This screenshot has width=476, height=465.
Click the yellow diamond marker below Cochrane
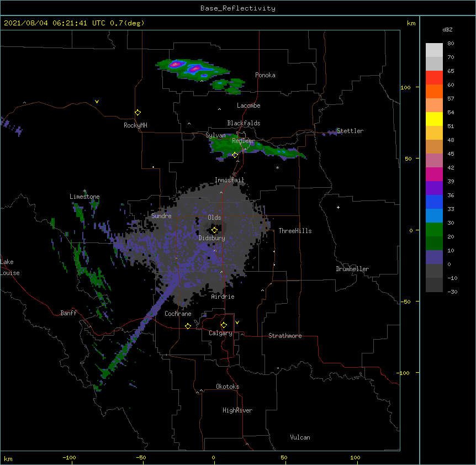[x=188, y=326]
